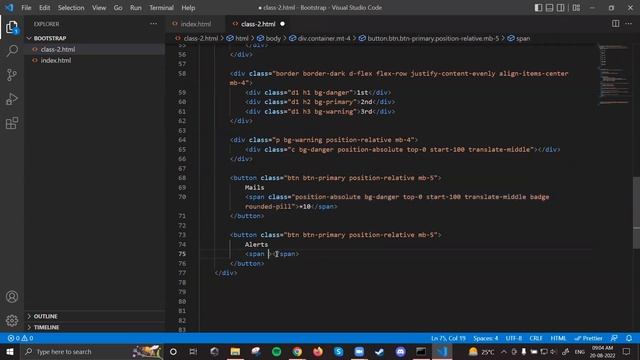The width and height of the screenshot is (640, 360).
Task: Open Task View on taskbar
Action: coord(193,351)
